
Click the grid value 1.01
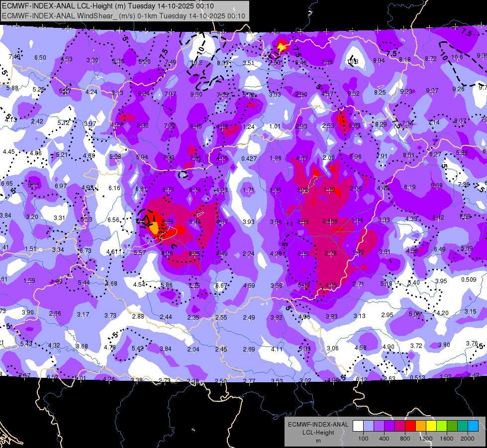click(x=275, y=126)
